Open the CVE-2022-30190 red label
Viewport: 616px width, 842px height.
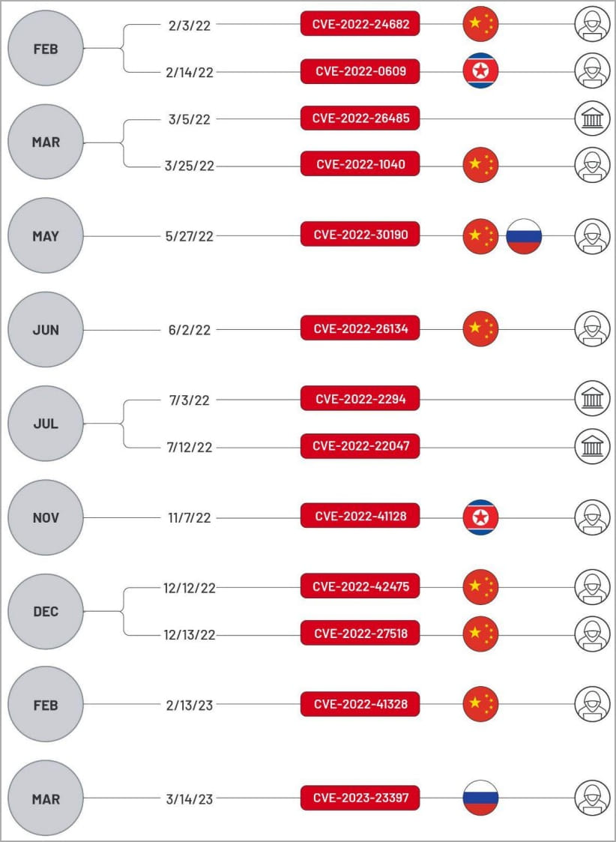(x=360, y=234)
